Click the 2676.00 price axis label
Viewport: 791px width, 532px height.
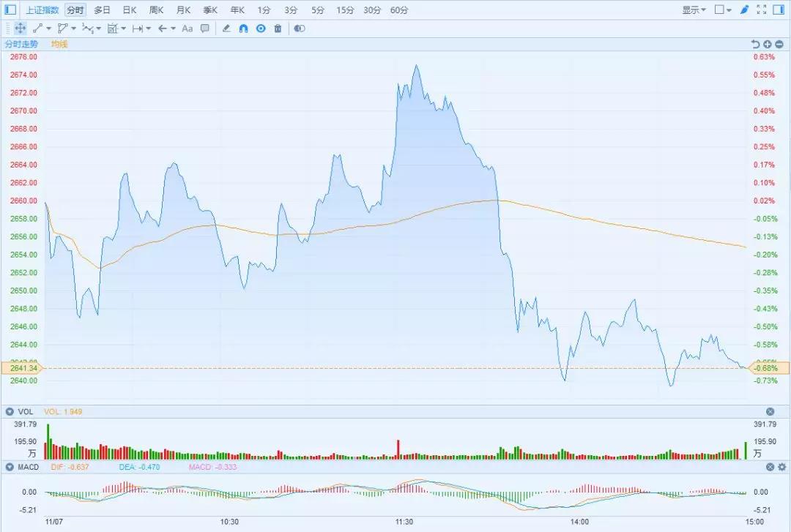coord(23,57)
